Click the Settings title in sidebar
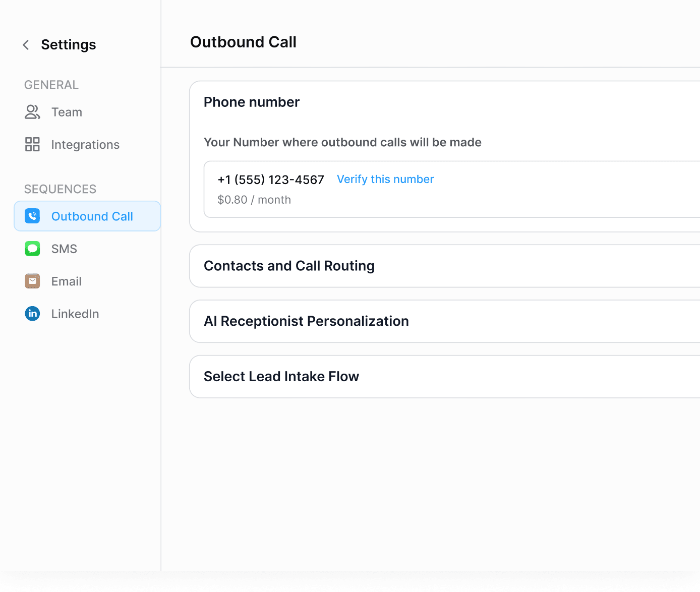700x592 pixels. [69, 45]
